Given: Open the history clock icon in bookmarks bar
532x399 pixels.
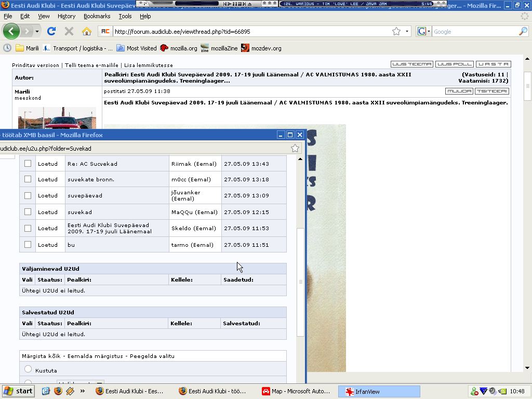Looking at the screenshot, I should [7, 48].
